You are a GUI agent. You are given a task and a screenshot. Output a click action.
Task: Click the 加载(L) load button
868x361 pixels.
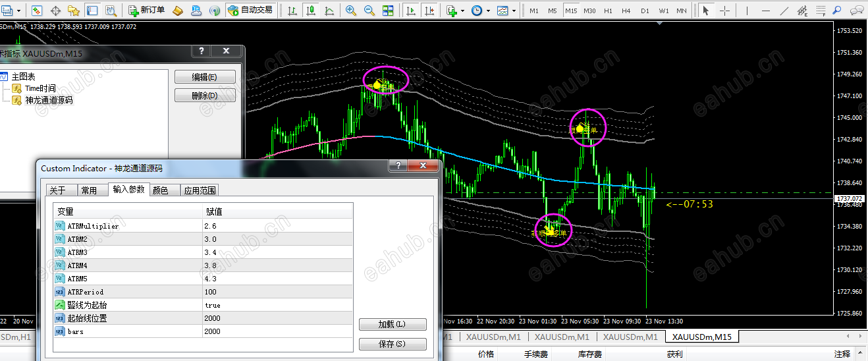coord(393,325)
